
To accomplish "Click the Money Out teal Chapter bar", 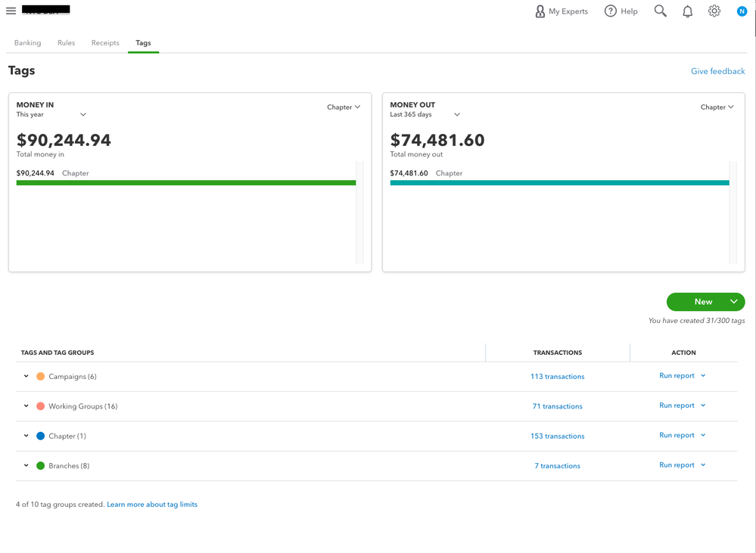I will coord(559,183).
